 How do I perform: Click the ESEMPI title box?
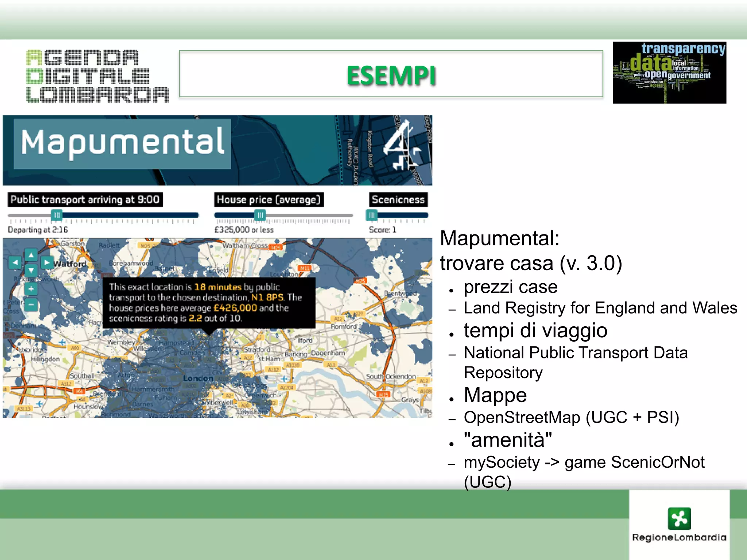pyautogui.click(x=391, y=74)
